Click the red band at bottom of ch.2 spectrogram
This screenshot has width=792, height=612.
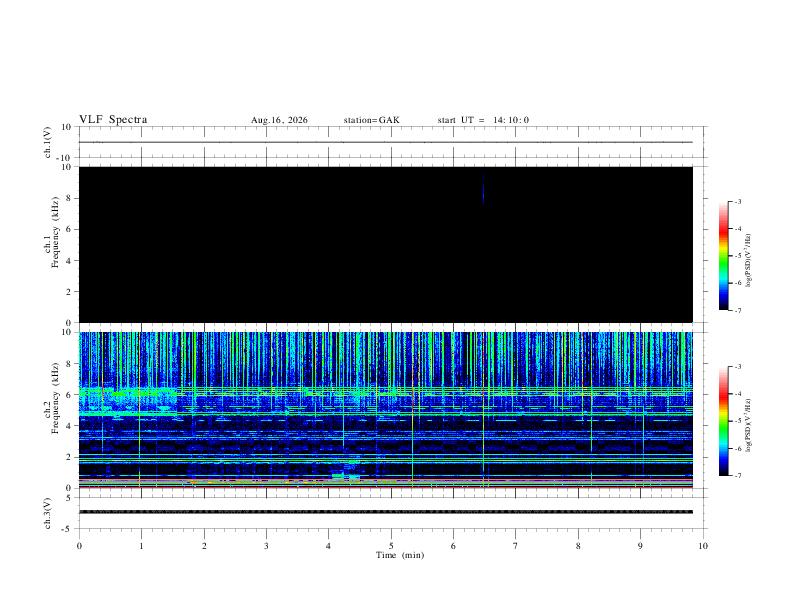tap(386, 487)
